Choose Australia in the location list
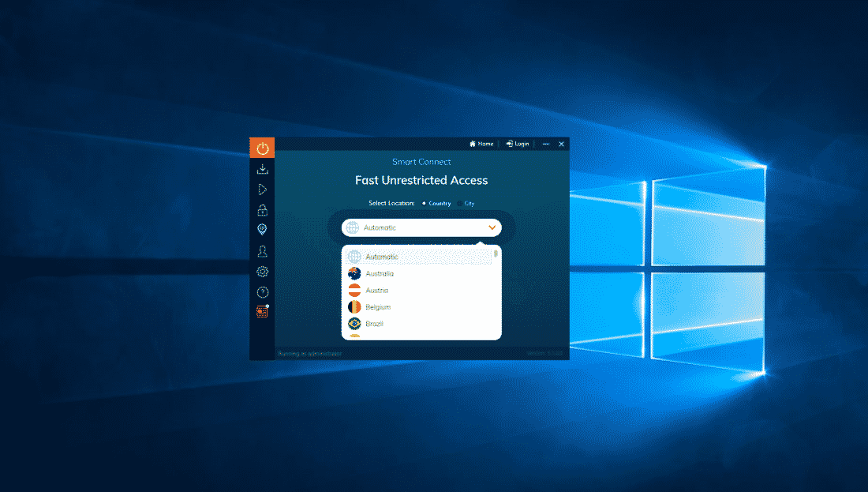The image size is (868, 492). pos(419,274)
